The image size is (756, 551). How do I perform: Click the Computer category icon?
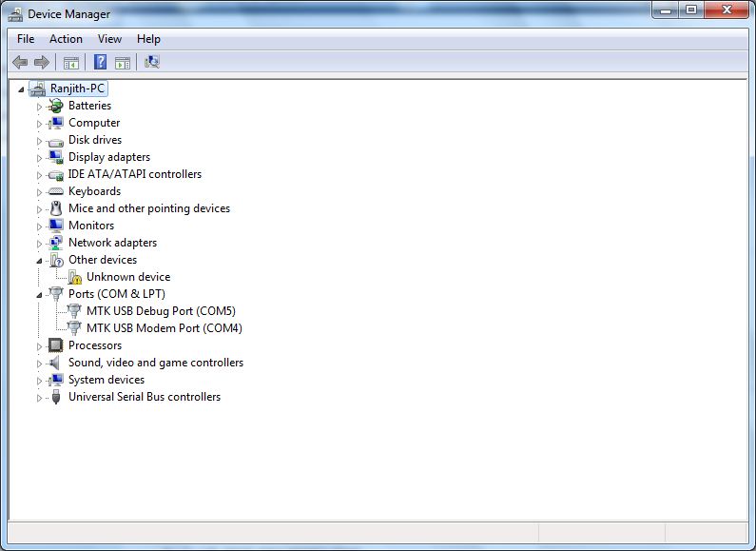[x=56, y=123]
